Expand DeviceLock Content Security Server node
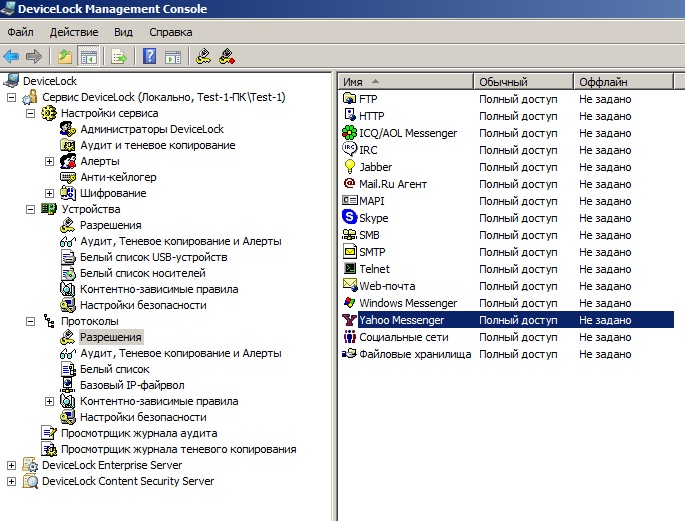Screen dimensions: 685x521 11,482
